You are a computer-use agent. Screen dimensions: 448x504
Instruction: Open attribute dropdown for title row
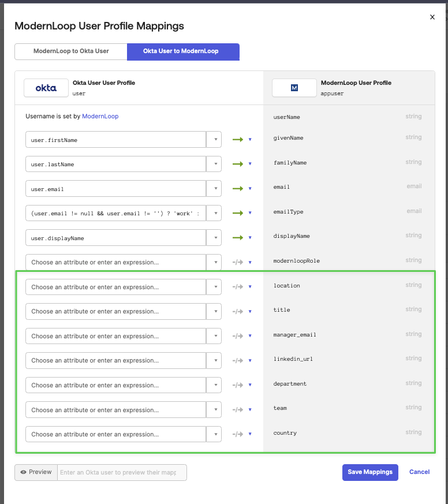214,312
